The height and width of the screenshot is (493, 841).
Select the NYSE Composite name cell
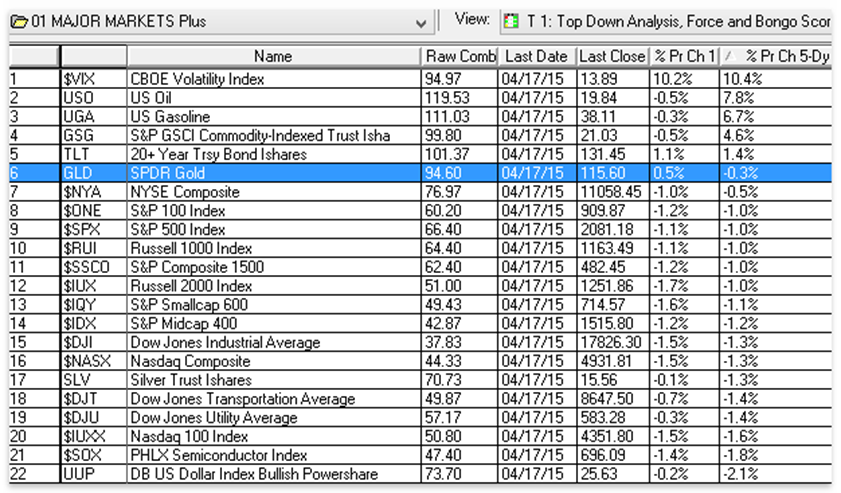coord(274,192)
